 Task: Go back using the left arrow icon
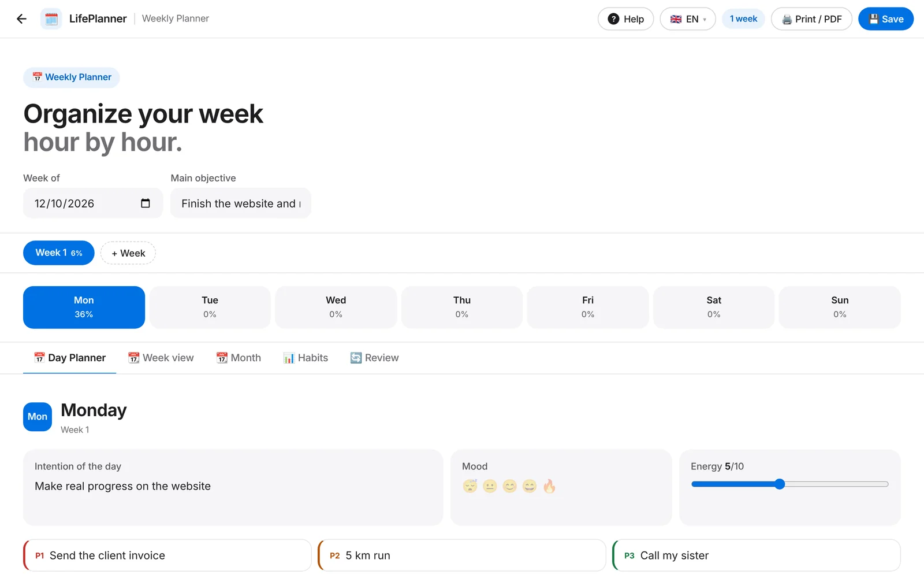(21, 19)
